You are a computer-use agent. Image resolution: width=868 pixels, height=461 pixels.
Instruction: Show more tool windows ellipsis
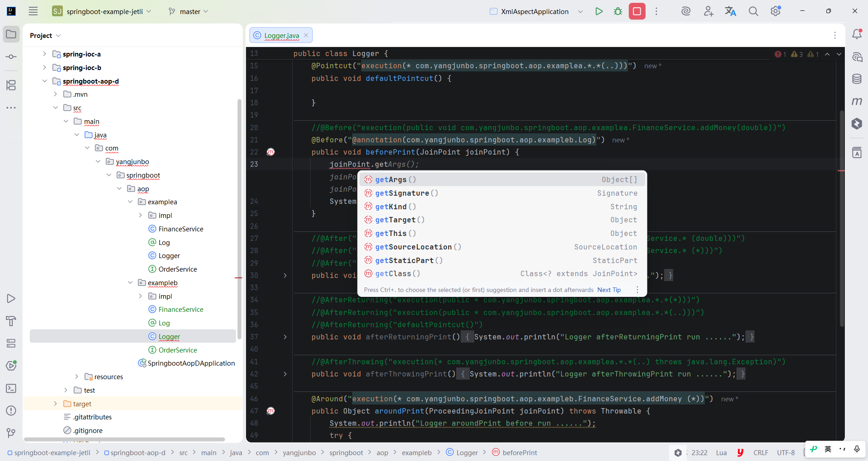11,108
